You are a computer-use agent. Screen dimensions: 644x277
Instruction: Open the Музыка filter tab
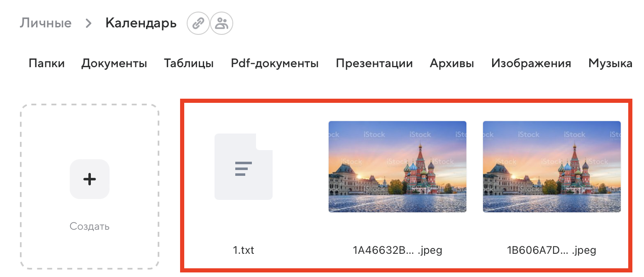(x=610, y=64)
